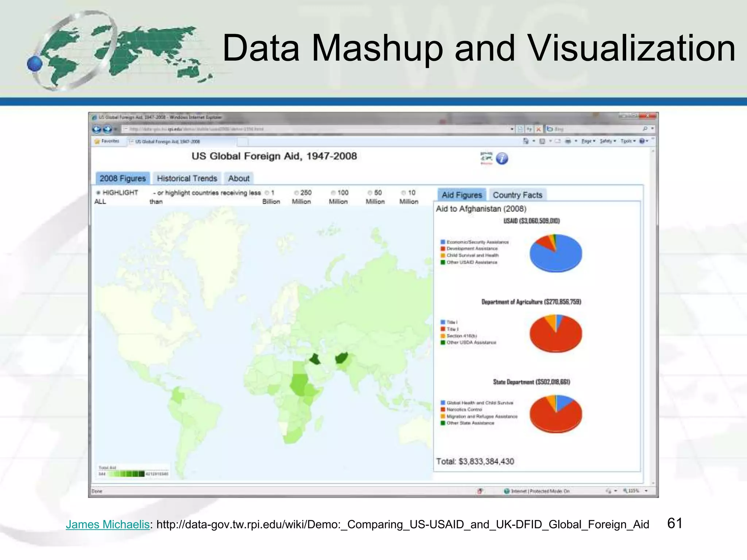Click the browser Forward arrow button
Image resolution: width=747 pixels, height=560 pixels.
click(x=108, y=129)
